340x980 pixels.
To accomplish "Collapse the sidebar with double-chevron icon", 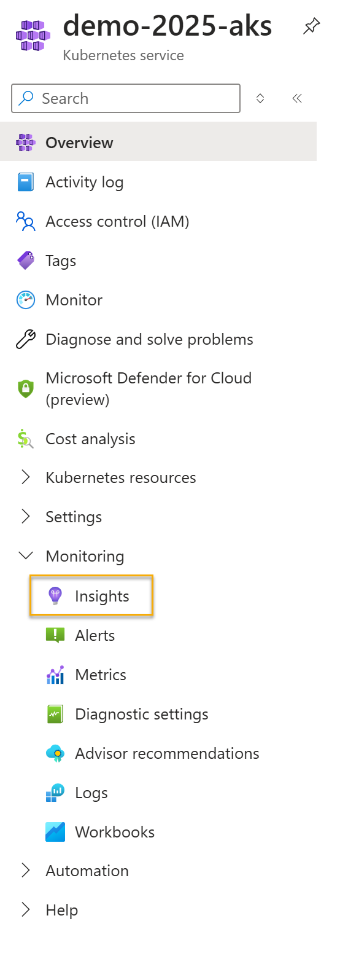I will click(297, 98).
